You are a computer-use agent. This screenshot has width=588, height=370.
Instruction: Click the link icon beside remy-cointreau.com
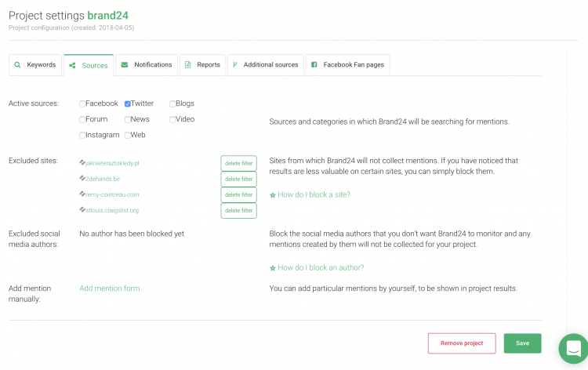pos(82,194)
